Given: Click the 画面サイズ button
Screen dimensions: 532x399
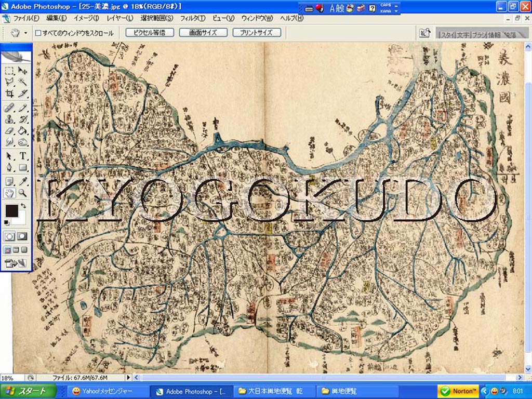Looking at the screenshot, I should click(203, 33).
